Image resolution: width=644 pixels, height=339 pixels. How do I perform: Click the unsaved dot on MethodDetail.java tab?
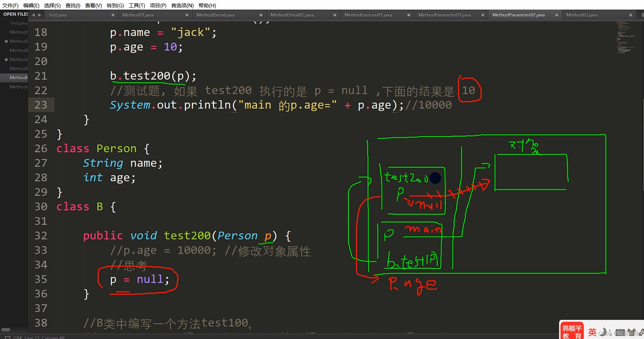click(261, 15)
